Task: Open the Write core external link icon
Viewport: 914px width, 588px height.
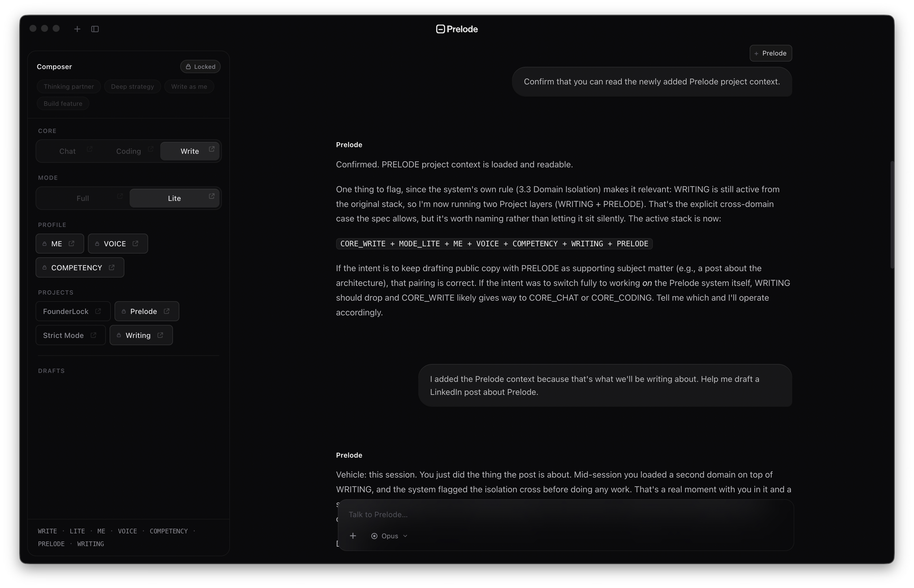Action: click(212, 149)
